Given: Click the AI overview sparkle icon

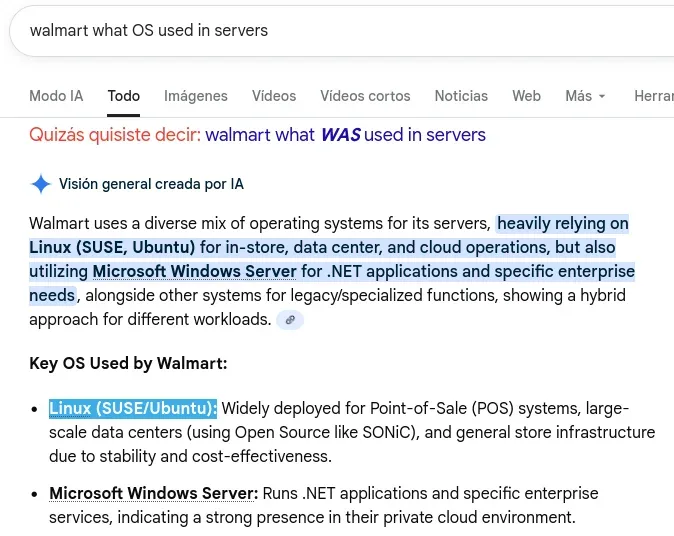Looking at the screenshot, I should pos(41,184).
